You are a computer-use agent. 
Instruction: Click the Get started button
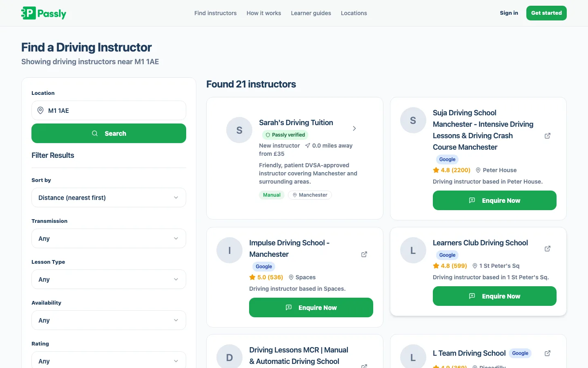coord(546,13)
